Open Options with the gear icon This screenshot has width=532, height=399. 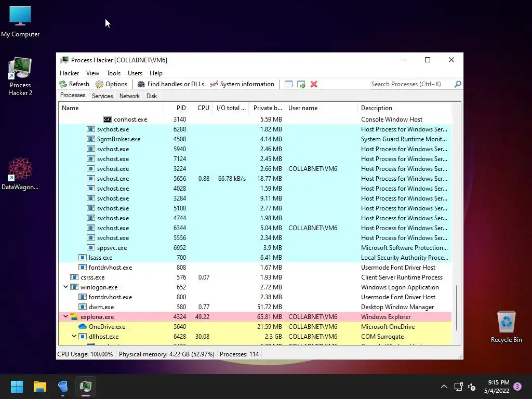(x=99, y=84)
